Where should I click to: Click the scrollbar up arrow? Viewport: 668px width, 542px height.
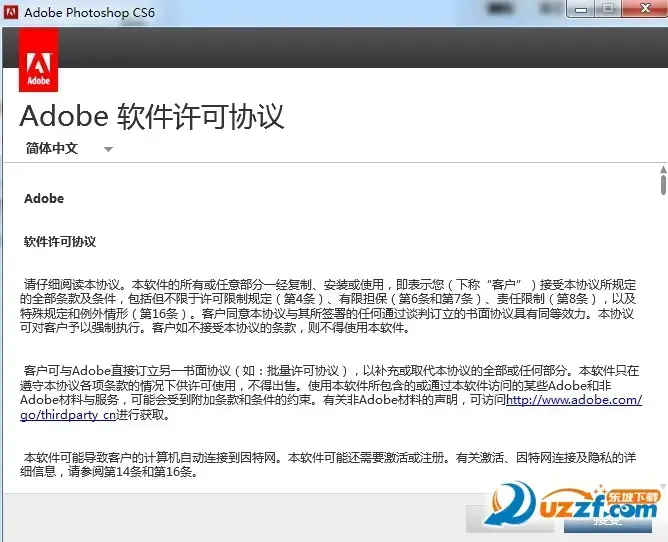click(x=663, y=169)
